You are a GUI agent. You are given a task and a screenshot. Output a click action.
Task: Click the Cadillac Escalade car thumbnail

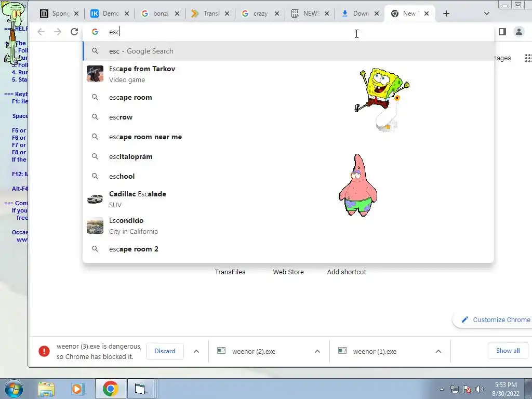pyautogui.click(x=95, y=199)
